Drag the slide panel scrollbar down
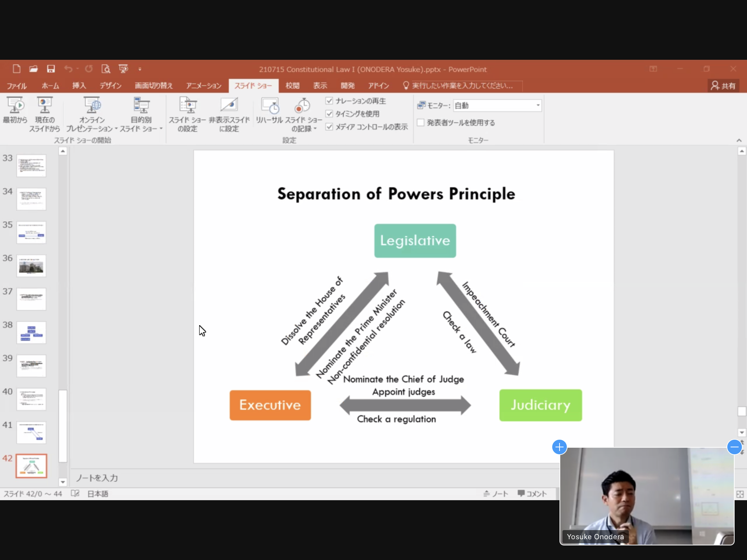The width and height of the screenshot is (747, 560). 63,481
